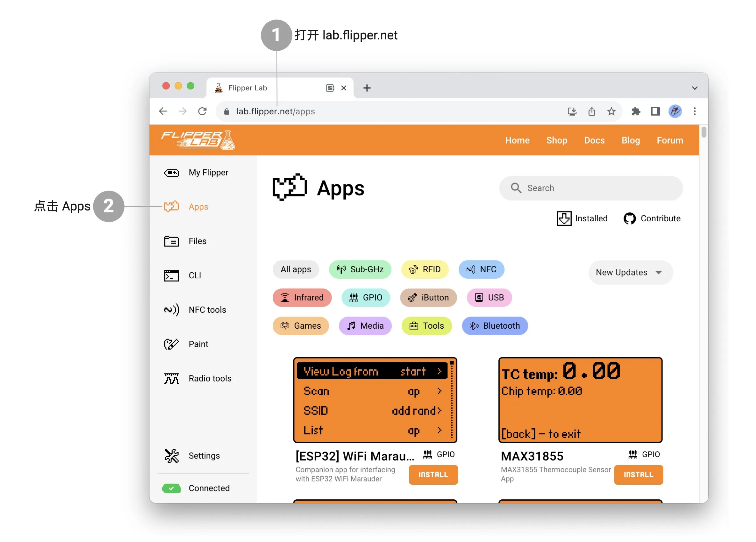This screenshot has width=756, height=542.
Task: Click GPIO tag on WiFi Marauder card
Action: click(x=439, y=454)
